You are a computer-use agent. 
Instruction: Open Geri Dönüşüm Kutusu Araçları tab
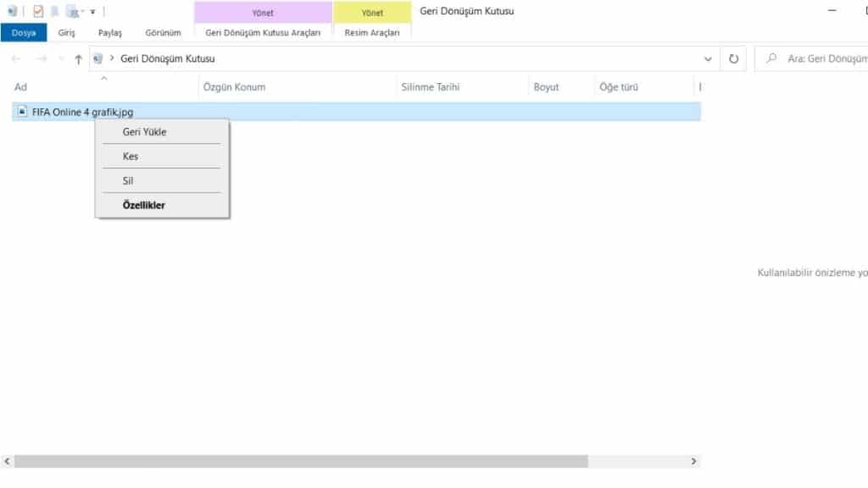coord(263,33)
